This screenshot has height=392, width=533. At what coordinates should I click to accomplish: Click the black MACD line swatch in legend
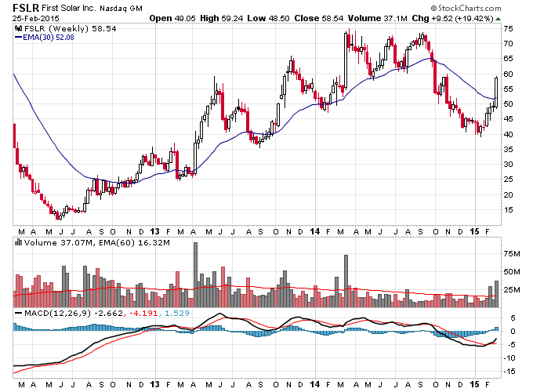[19, 313]
